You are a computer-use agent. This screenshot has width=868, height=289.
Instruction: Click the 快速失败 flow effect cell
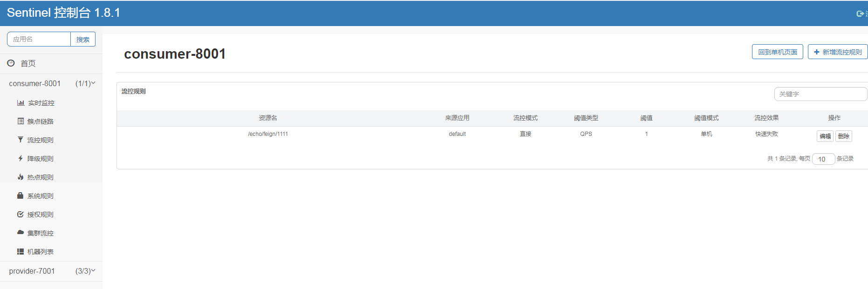click(766, 134)
